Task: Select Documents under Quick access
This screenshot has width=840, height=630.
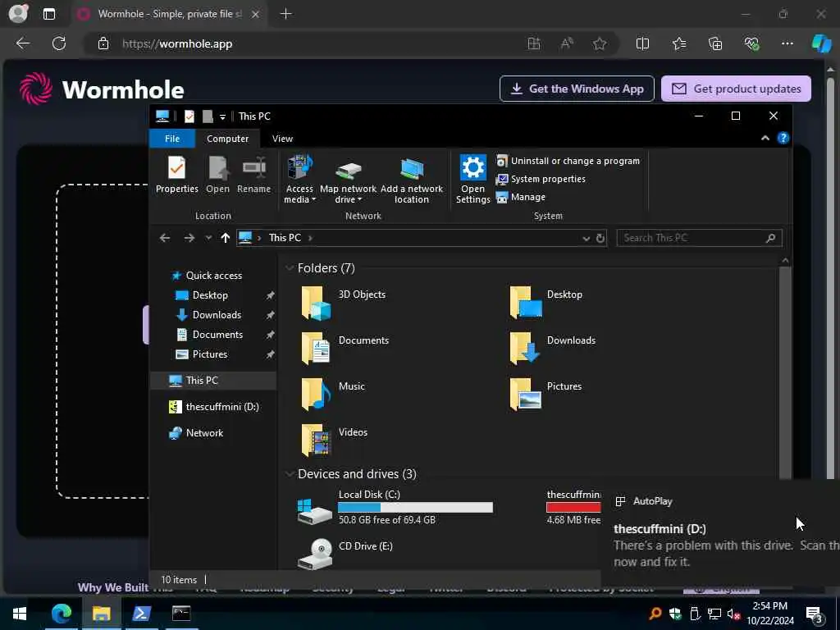Action: tap(217, 335)
